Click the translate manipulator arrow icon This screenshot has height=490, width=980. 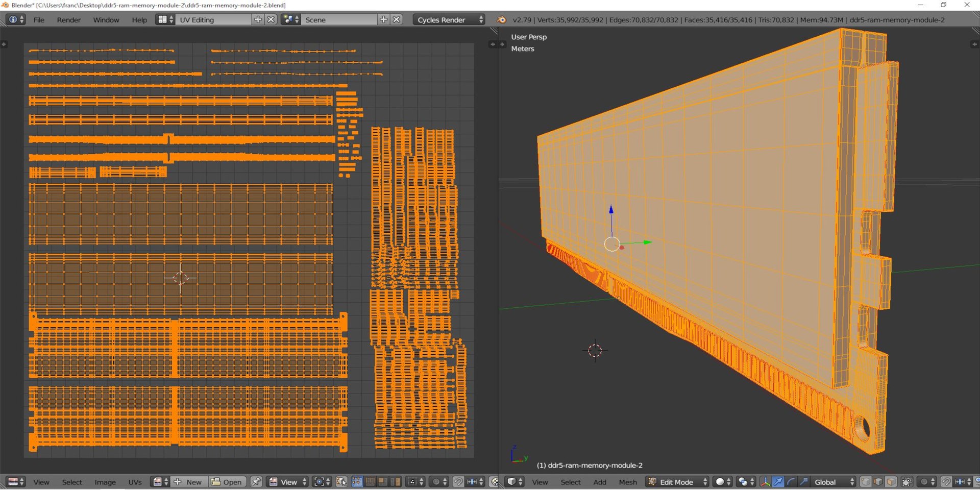pos(778,482)
